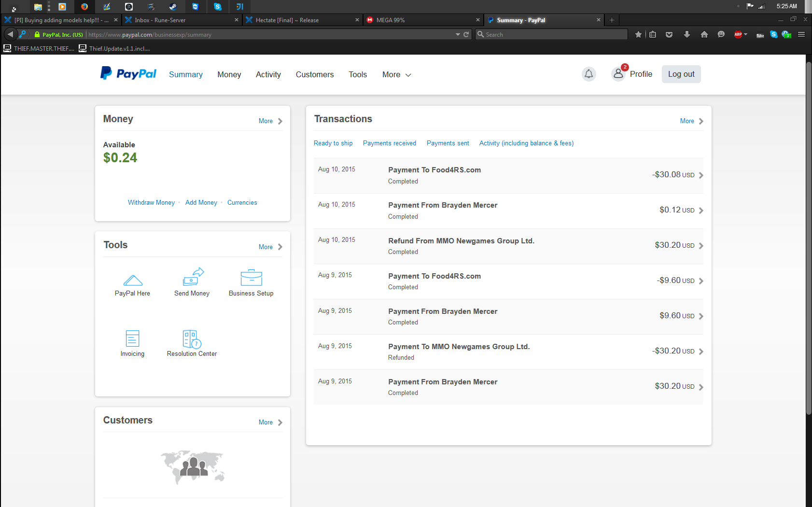The image size is (812, 507).
Task: Save page to Pocket
Action: point(669,34)
